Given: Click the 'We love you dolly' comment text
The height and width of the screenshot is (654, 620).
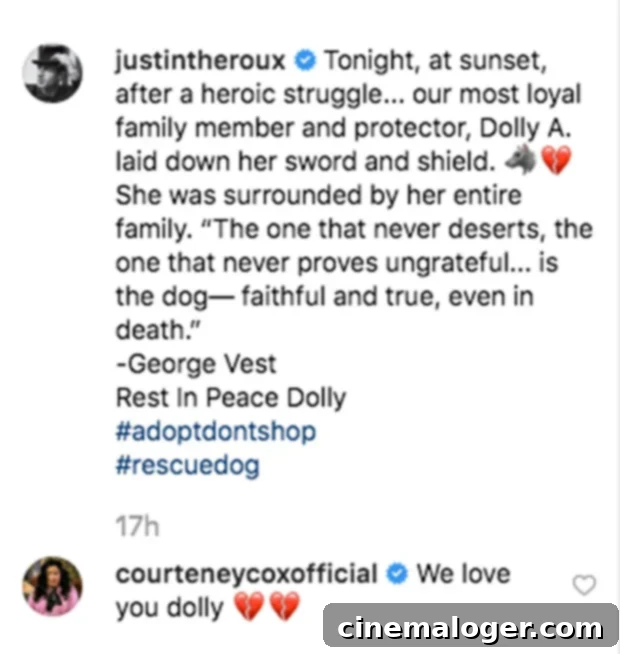Looking at the screenshot, I should [x=313, y=591].
